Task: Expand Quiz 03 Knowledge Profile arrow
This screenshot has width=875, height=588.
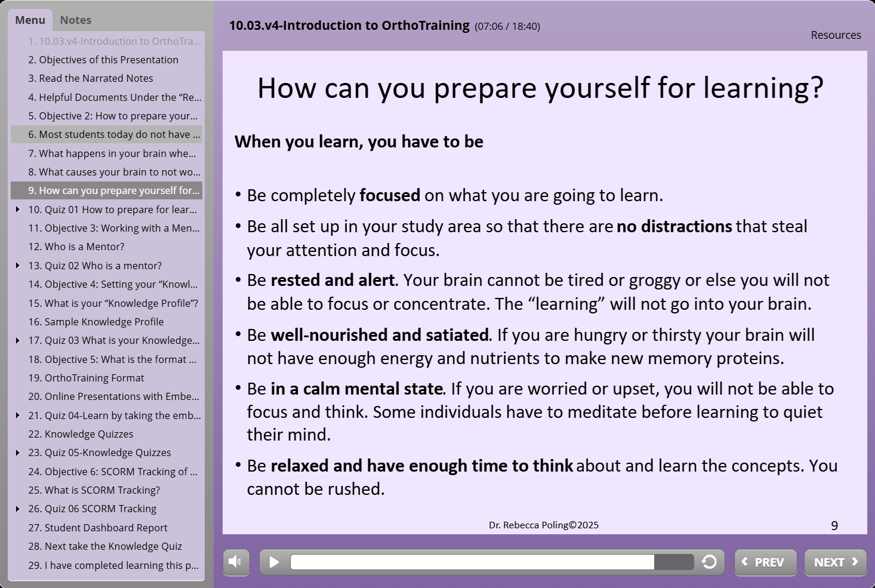Action: (x=18, y=340)
